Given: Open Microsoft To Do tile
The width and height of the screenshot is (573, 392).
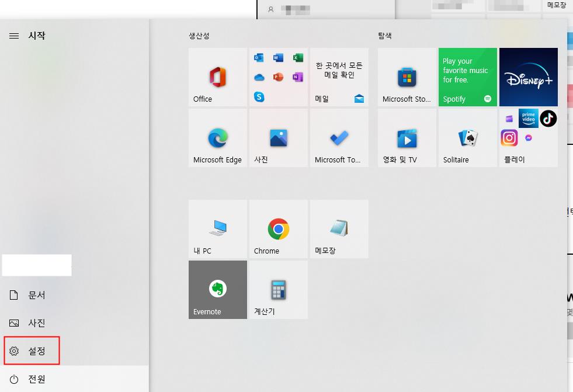Looking at the screenshot, I should tap(339, 138).
